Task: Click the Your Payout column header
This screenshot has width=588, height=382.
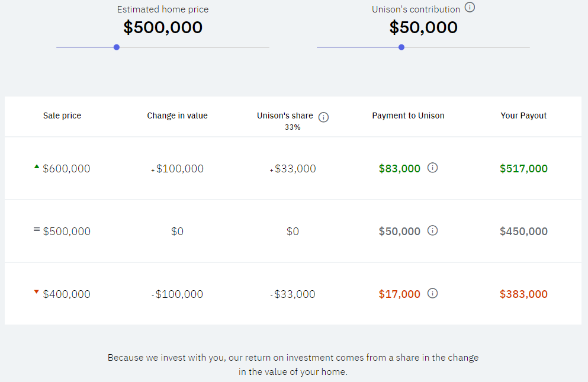Action: coord(523,115)
